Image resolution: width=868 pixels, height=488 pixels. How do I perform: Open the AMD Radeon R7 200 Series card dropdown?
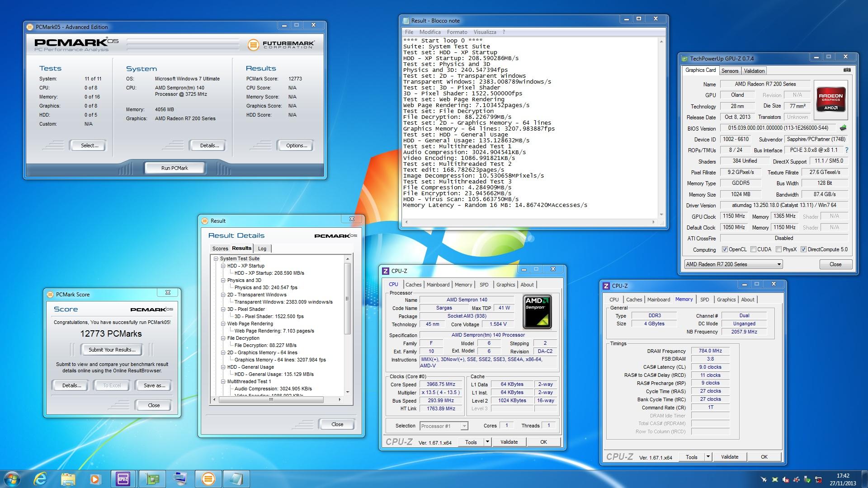[733, 264]
